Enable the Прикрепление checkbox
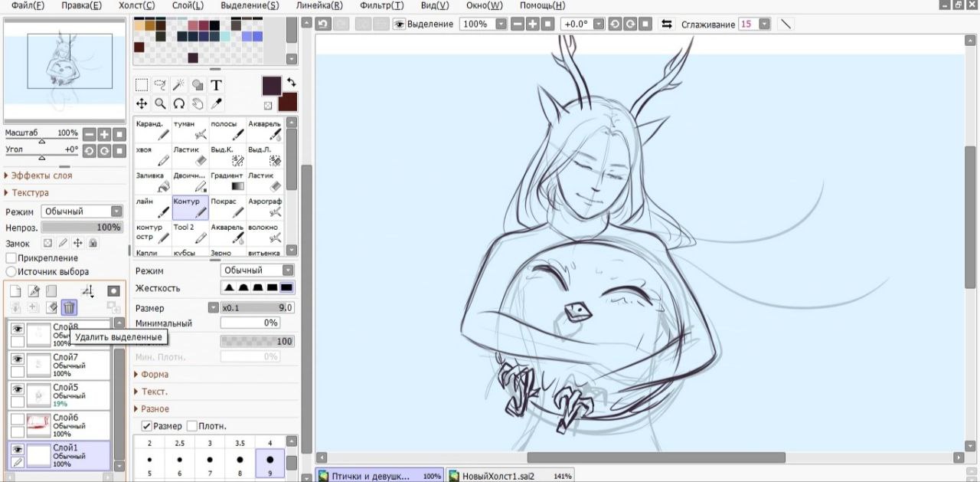This screenshot has height=482, width=980. [11, 258]
